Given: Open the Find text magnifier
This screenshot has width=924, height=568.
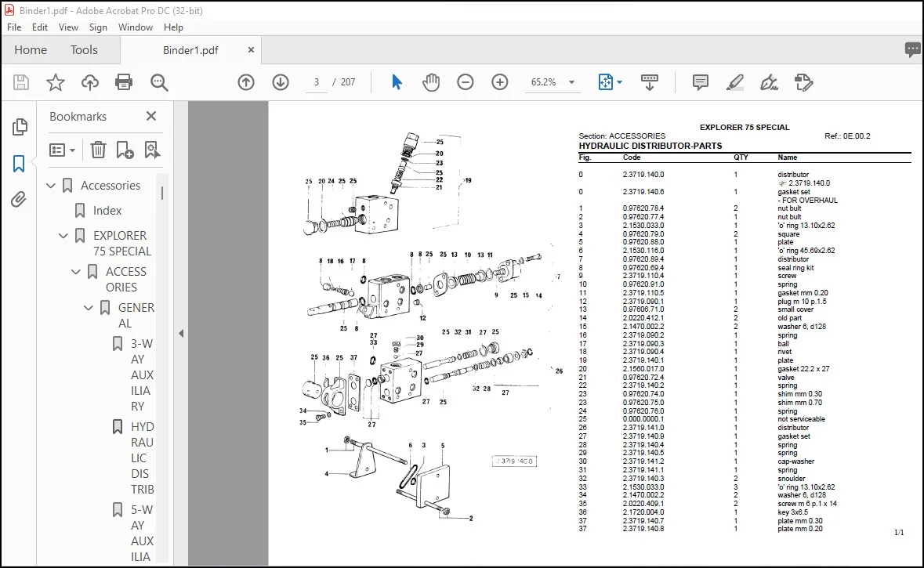Looking at the screenshot, I should [159, 82].
